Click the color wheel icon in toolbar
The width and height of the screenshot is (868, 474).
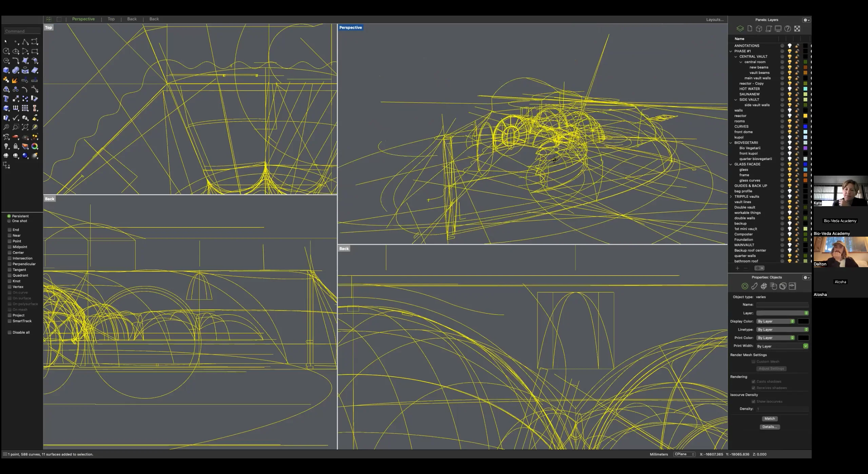click(x=35, y=146)
